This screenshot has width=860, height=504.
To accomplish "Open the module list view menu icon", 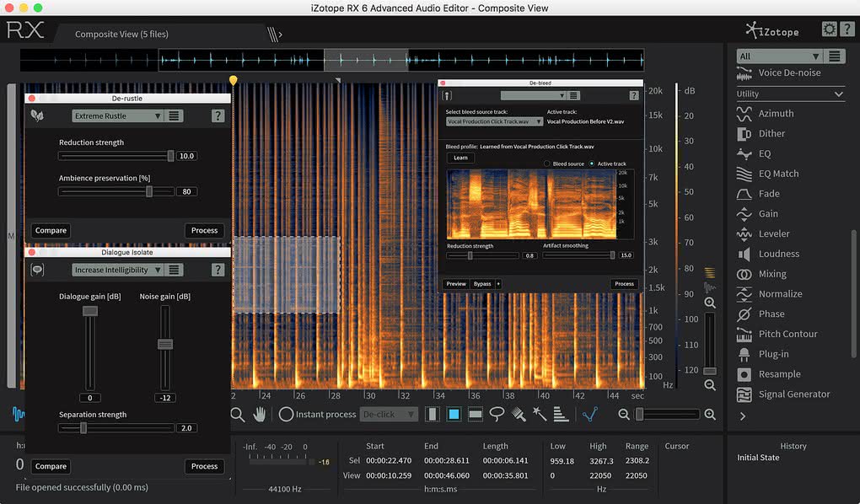I will click(x=834, y=56).
